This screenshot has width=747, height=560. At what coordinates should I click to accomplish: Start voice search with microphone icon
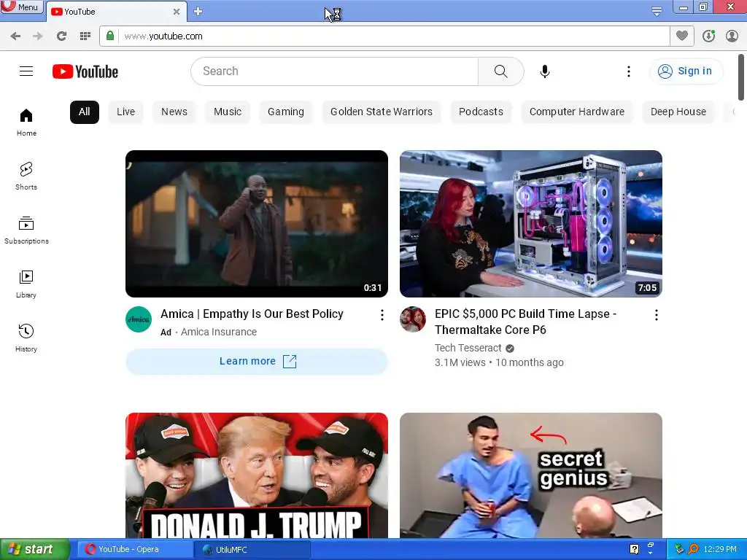[x=544, y=71]
